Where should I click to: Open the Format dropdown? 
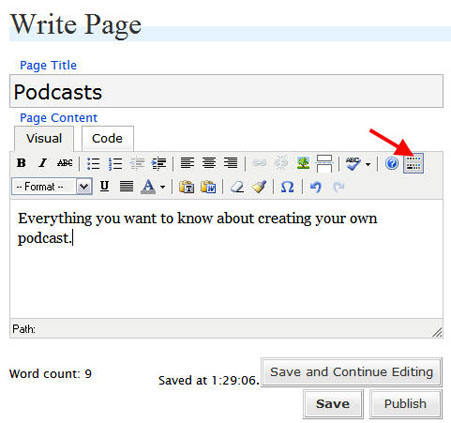tap(52, 186)
